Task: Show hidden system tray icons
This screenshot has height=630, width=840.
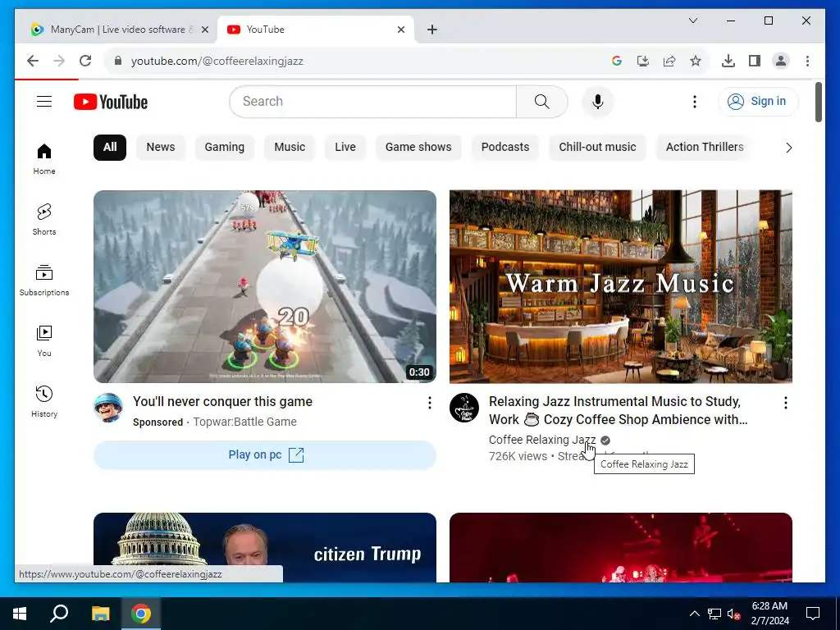Action: 694,614
